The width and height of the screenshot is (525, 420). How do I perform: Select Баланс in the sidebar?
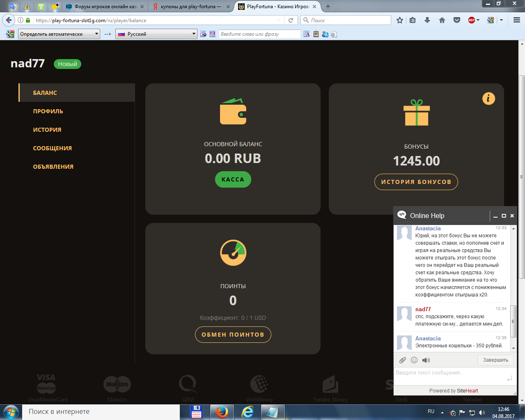77,93
